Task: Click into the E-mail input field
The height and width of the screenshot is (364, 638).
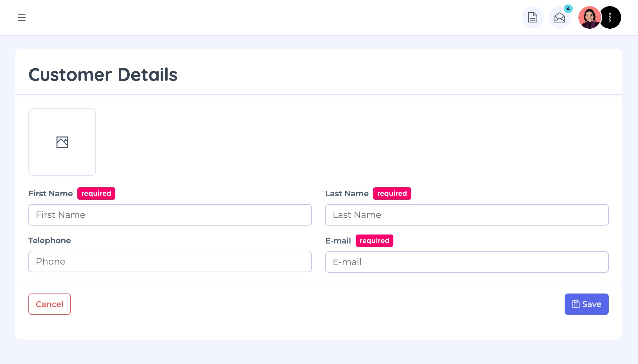Action: tap(467, 262)
